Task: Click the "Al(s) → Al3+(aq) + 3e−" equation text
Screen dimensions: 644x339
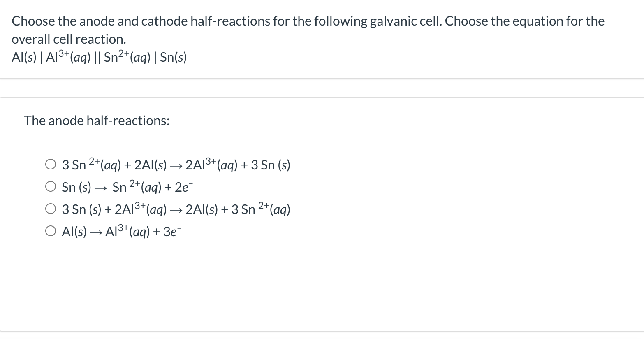Action: [x=121, y=231]
